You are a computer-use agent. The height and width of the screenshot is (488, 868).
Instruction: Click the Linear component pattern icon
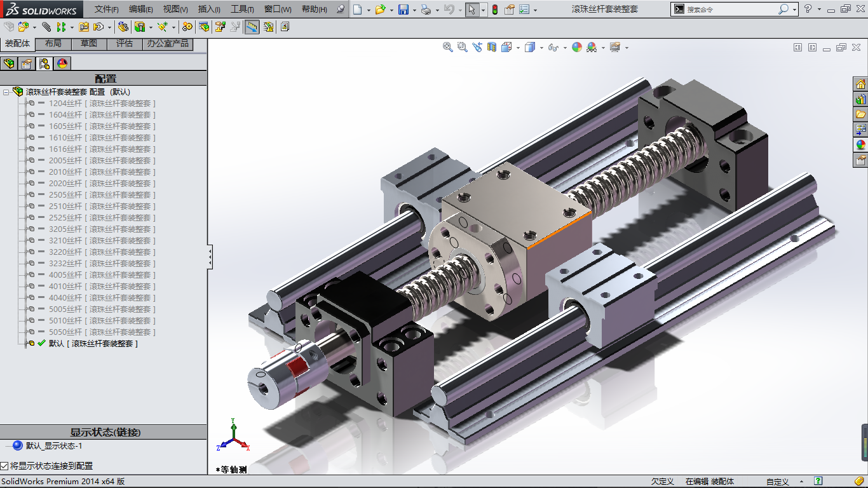coord(61,27)
